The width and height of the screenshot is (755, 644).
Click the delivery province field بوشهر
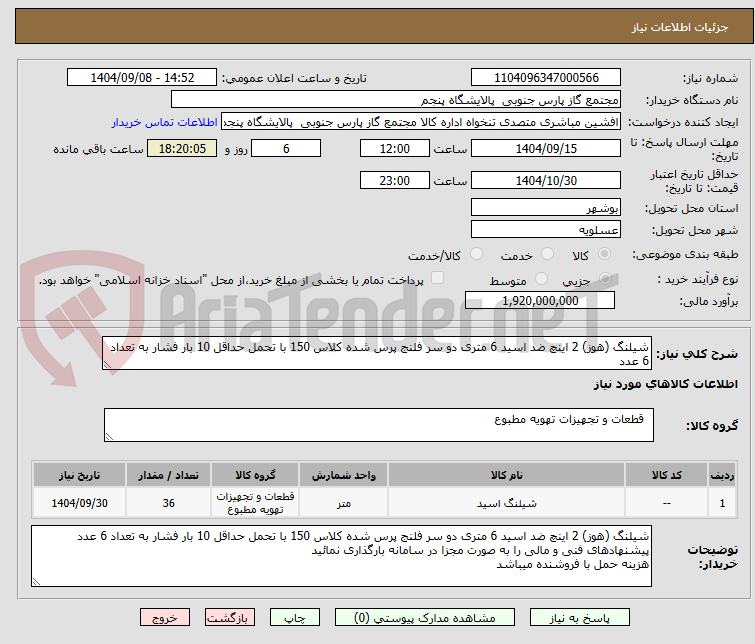point(546,207)
